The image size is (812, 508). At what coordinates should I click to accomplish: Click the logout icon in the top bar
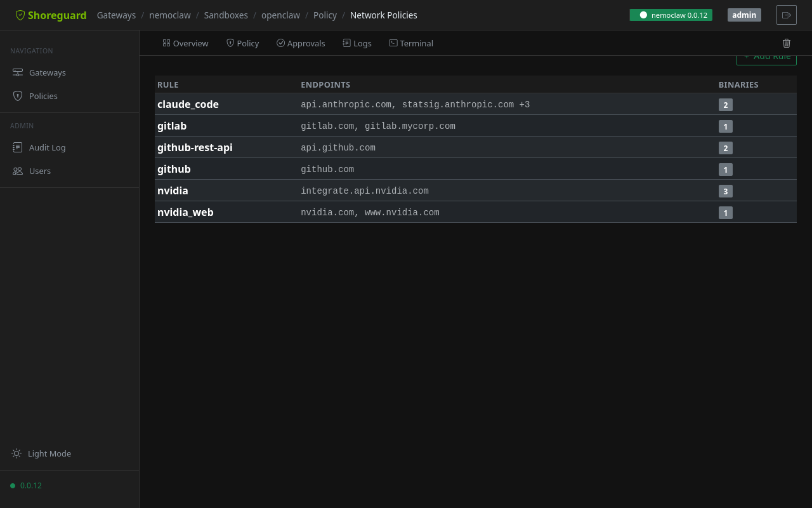[786, 15]
